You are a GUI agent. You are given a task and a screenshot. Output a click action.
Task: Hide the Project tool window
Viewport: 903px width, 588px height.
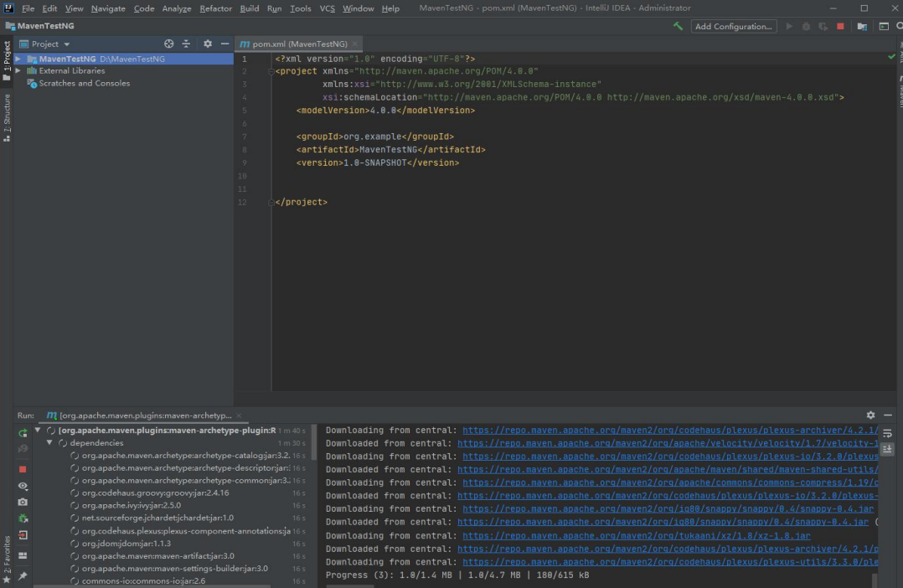click(224, 44)
